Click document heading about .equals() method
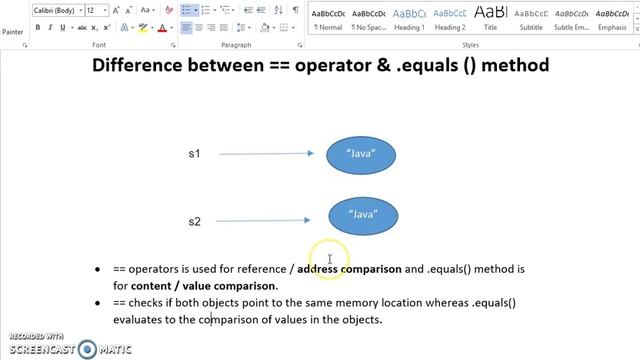This screenshot has width=640, height=360. (x=320, y=65)
